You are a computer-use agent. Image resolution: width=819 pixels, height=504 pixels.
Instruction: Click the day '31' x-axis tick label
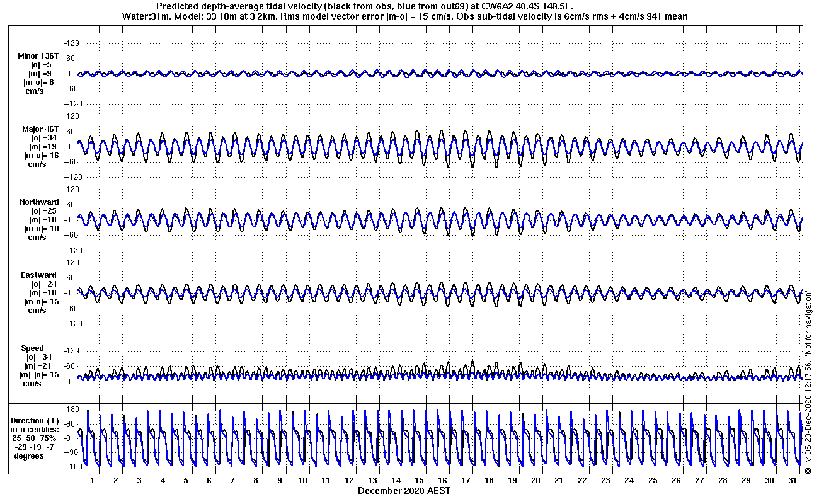[x=792, y=480]
